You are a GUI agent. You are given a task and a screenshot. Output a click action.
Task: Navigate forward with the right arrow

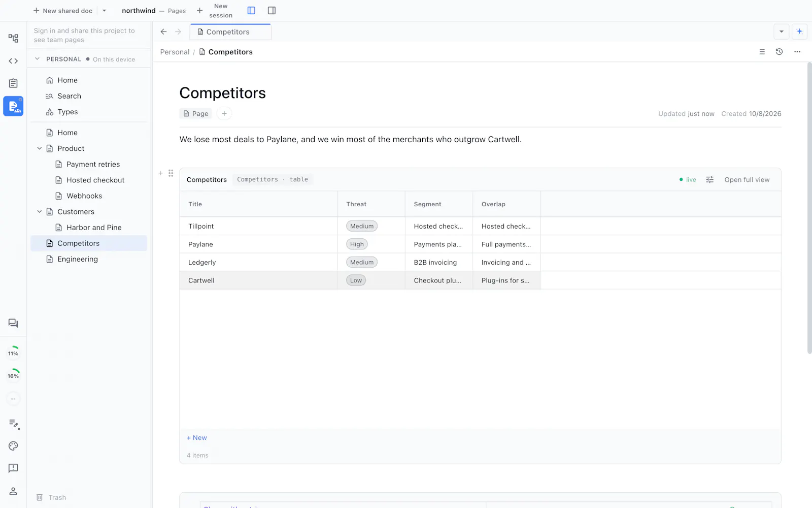click(x=178, y=31)
